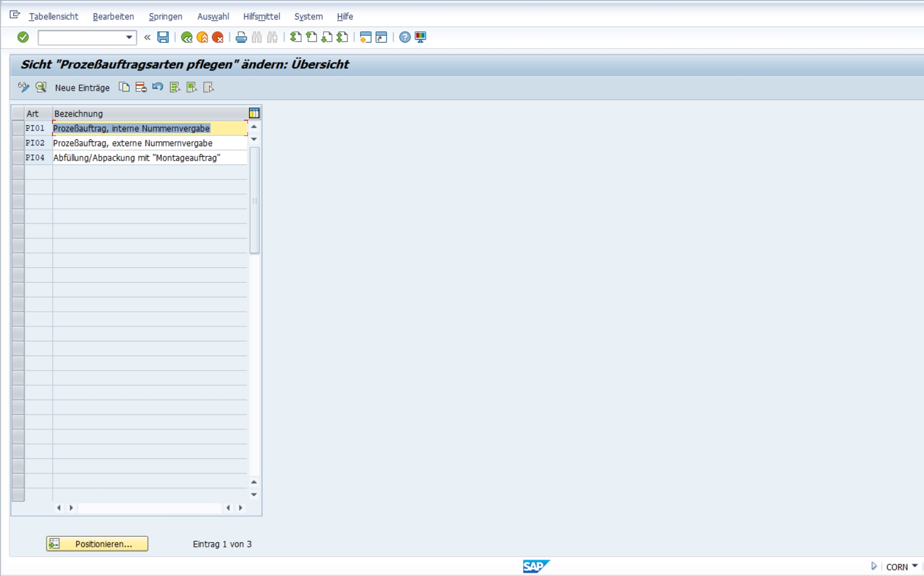Click the vertical scrollbar thumb of the table

[255, 200]
